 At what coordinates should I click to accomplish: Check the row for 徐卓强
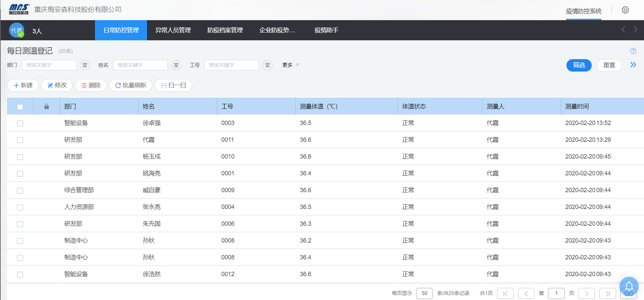(x=20, y=123)
